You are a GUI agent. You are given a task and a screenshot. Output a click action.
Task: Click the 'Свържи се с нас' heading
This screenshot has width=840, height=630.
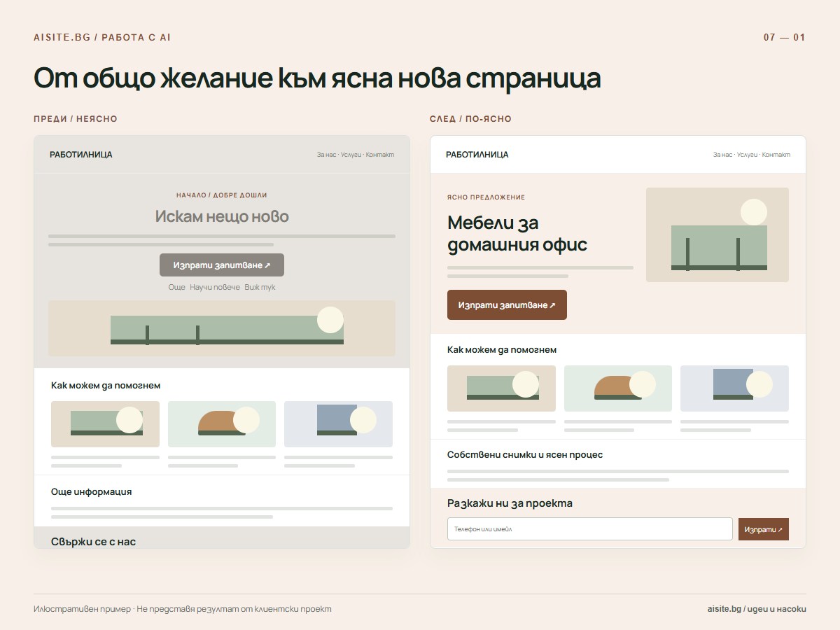(93, 542)
